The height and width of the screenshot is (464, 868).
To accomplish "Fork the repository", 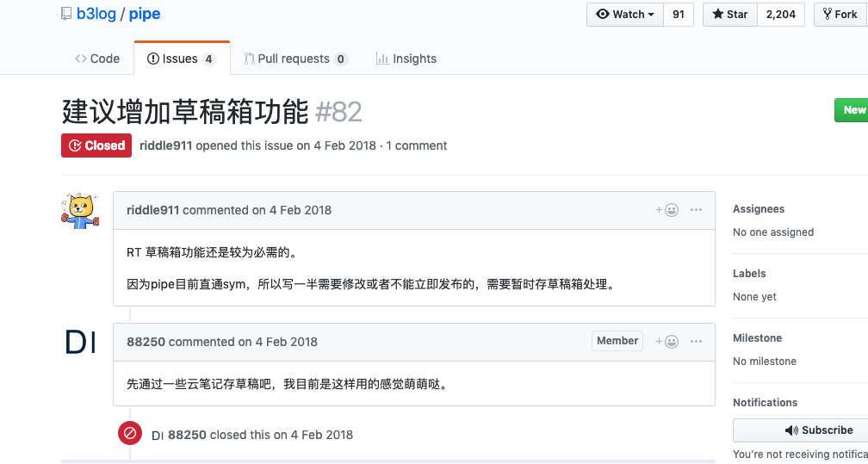I will [840, 15].
